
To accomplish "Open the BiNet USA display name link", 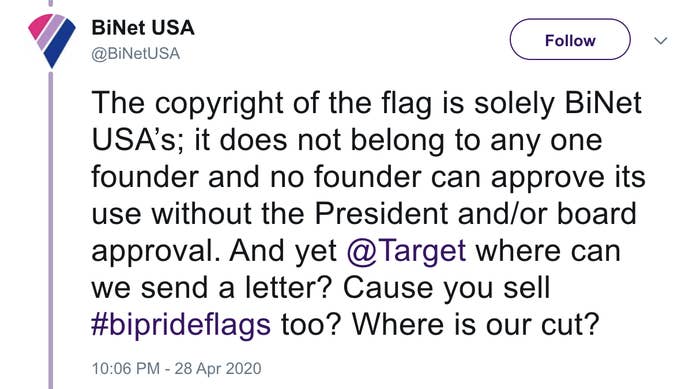I will [x=143, y=28].
